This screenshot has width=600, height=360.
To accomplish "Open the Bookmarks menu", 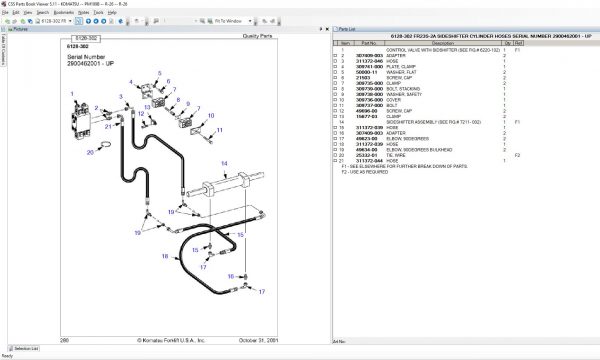I will point(64,13).
